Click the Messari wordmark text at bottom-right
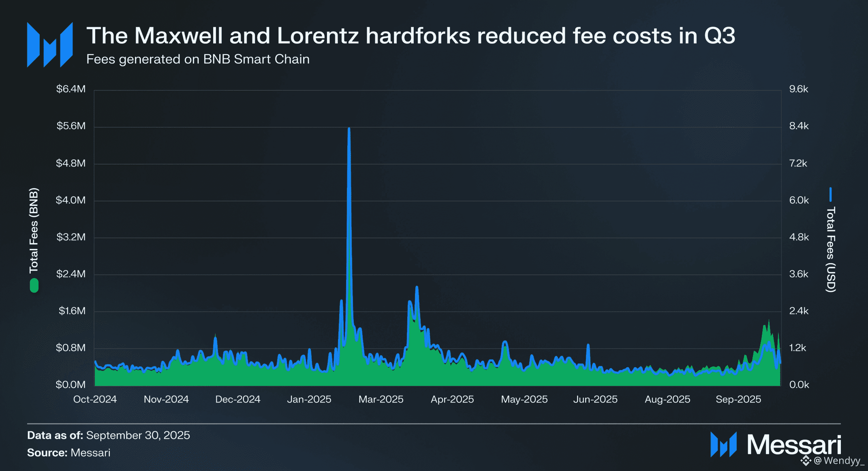 794,445
